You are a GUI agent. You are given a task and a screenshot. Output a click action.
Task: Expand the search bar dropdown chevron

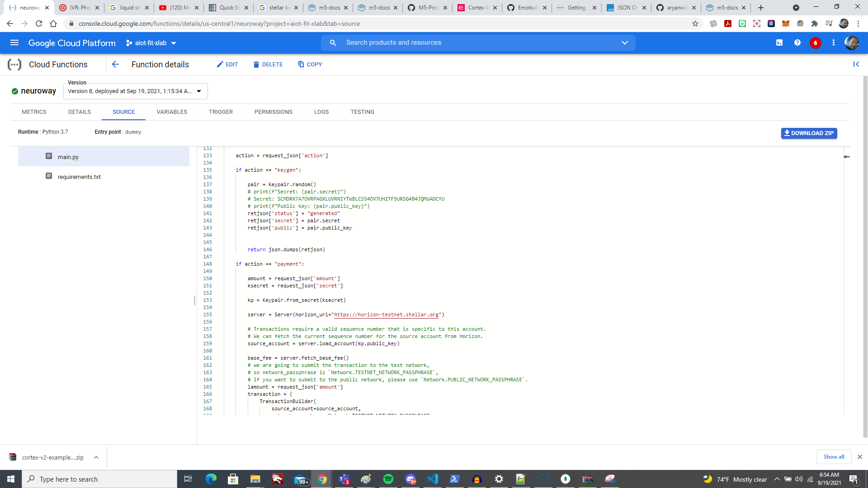click(624, 42)
